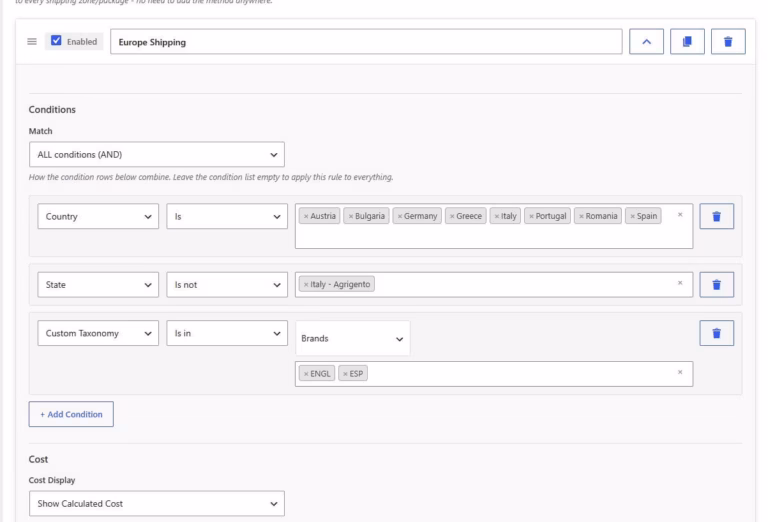Viewport: 768px width, 522px height.
Task: Delete the State condition row
Action: pyautogui.click(x=717, y=285)
